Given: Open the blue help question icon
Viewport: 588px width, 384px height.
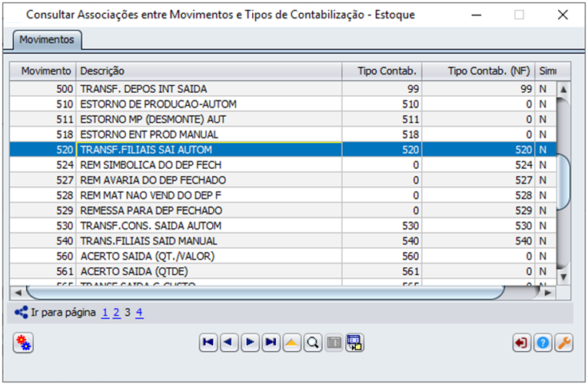Looking at the screenshot, I should coord(543,343).
